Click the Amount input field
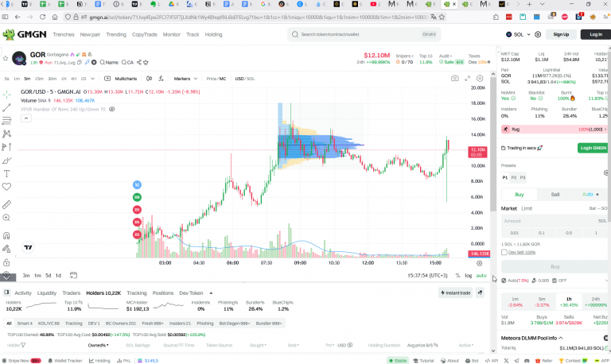 554,221
